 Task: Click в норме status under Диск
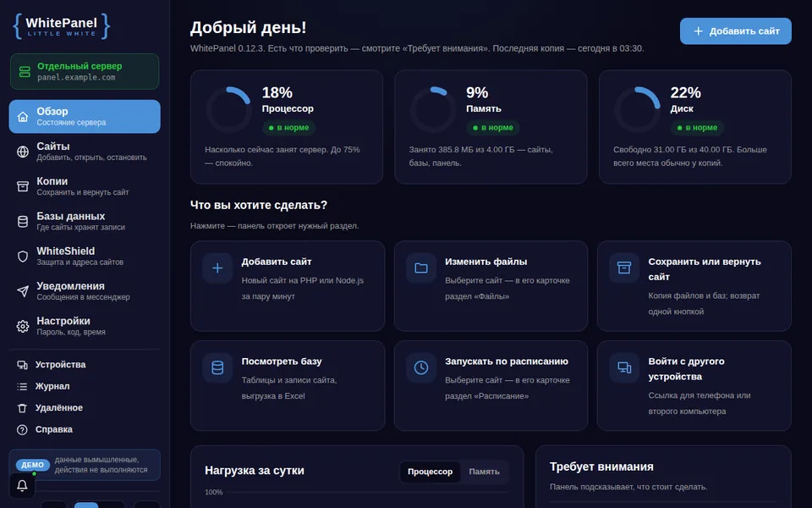697,128
